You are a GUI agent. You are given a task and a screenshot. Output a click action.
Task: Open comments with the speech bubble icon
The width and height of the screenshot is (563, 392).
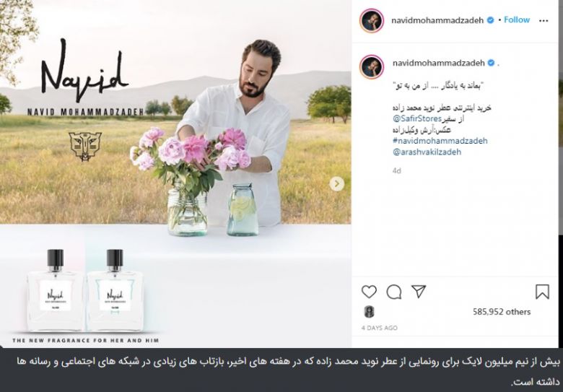394,292
